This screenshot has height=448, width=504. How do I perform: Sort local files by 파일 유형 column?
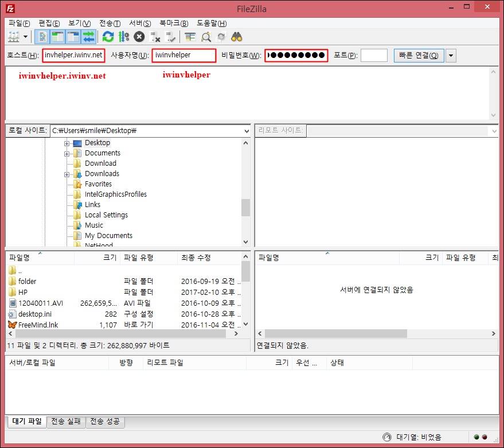pos(149,258)
